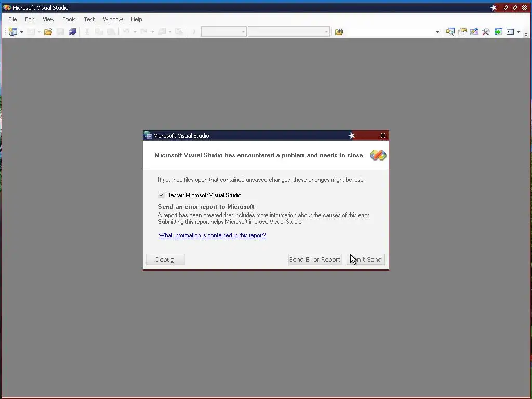Click the toolbar drag grip handle

tap(5, 32)
